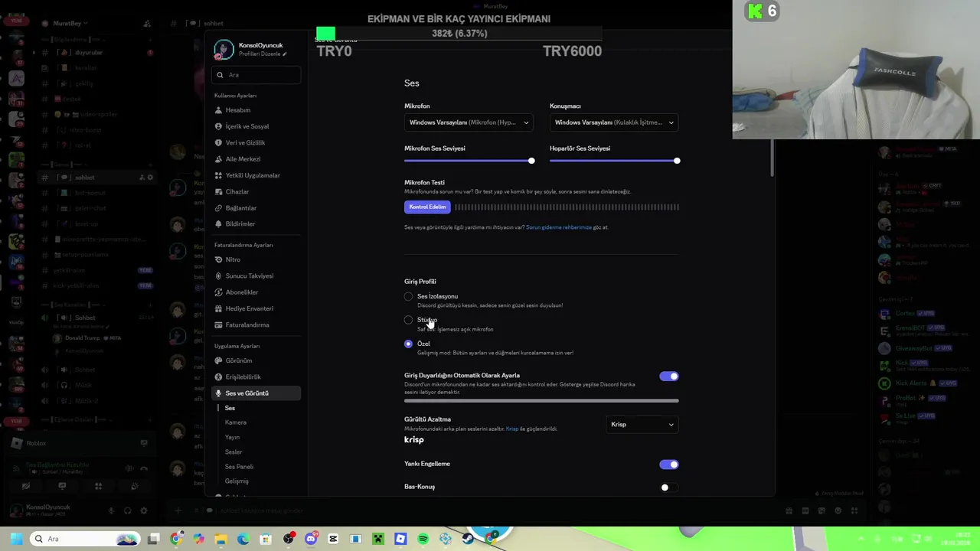
Task: Click Profilleri Düzenle text
Action: point(260,54)
